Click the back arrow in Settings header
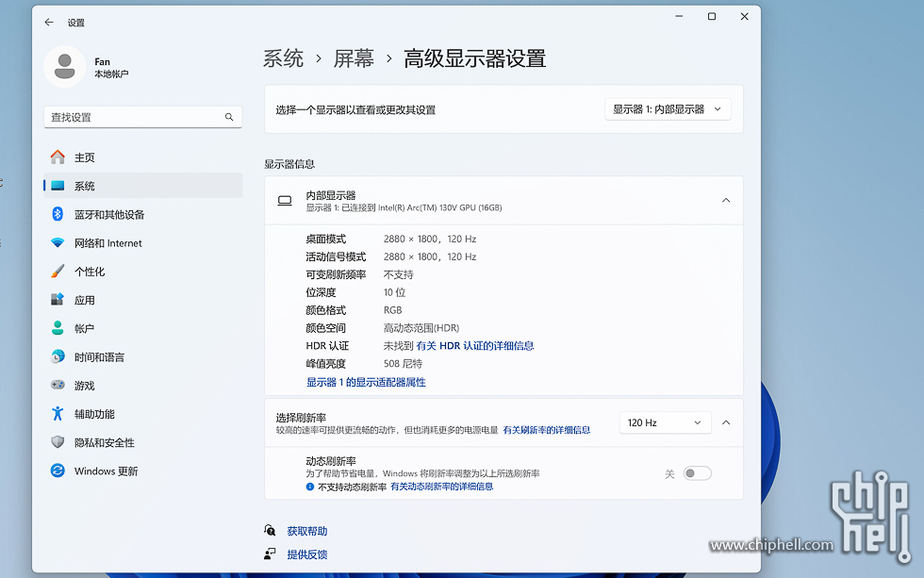924x578 pixels. 49,23
